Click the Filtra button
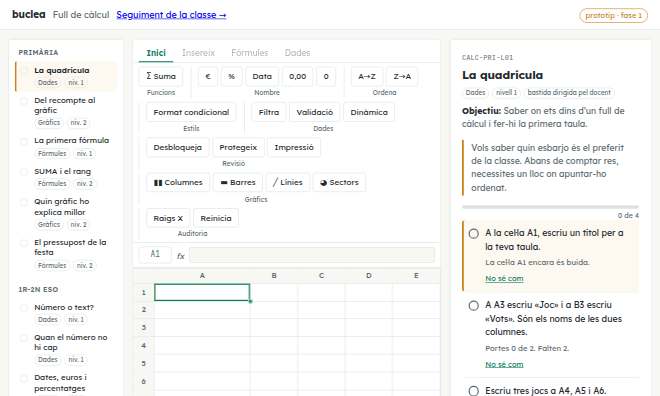 (x=269, y=112)
